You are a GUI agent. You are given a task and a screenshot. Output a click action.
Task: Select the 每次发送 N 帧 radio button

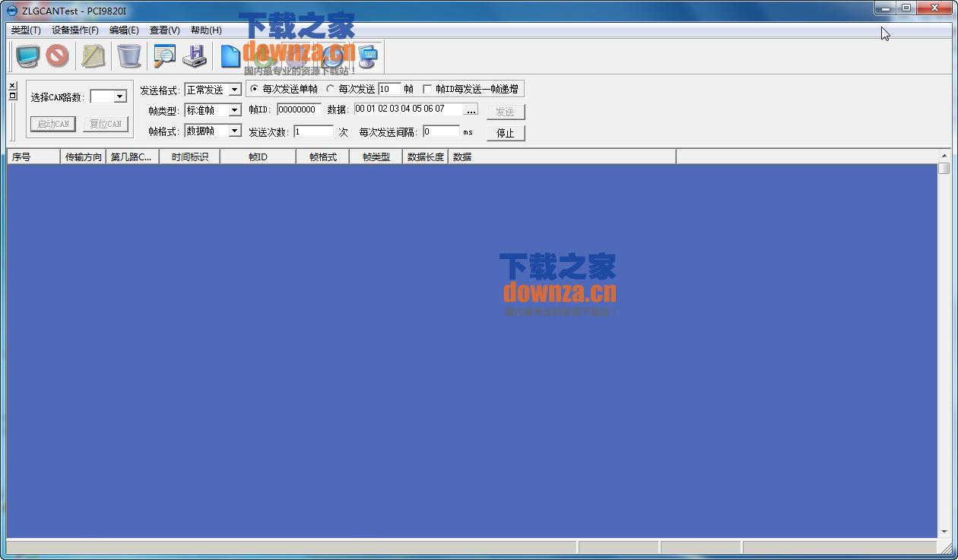[330, 89]
